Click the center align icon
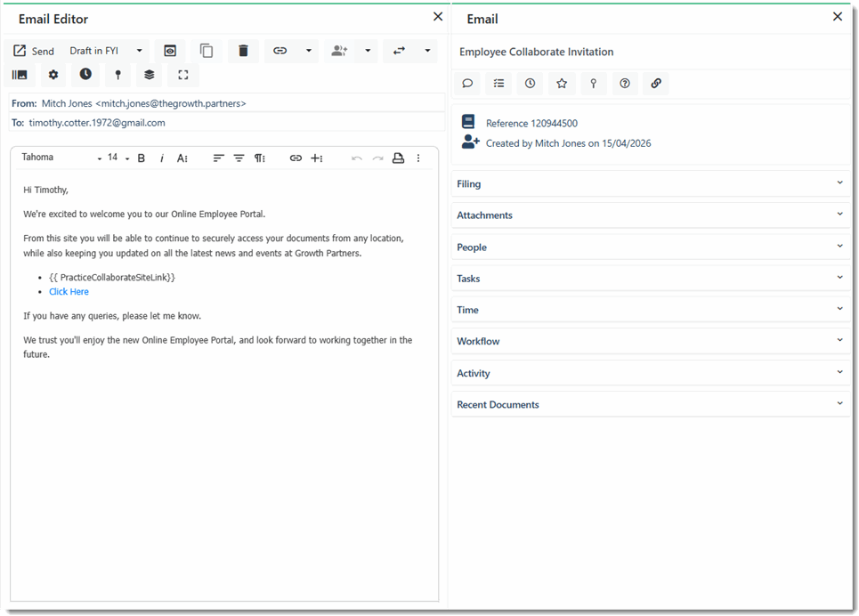This screenshot has height=616, width=859. click(239, 158)
